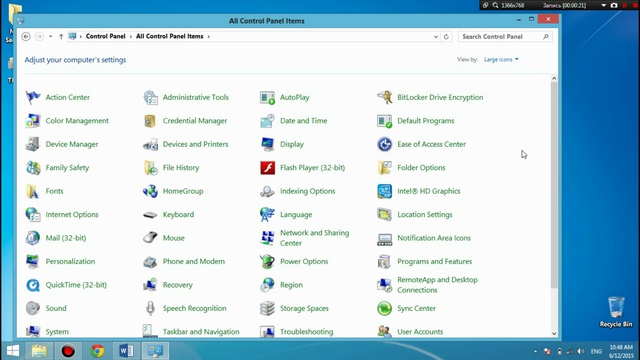Switch to Word in the taskbar
Screen dimensions: 640x360
(x=126, y=351)
